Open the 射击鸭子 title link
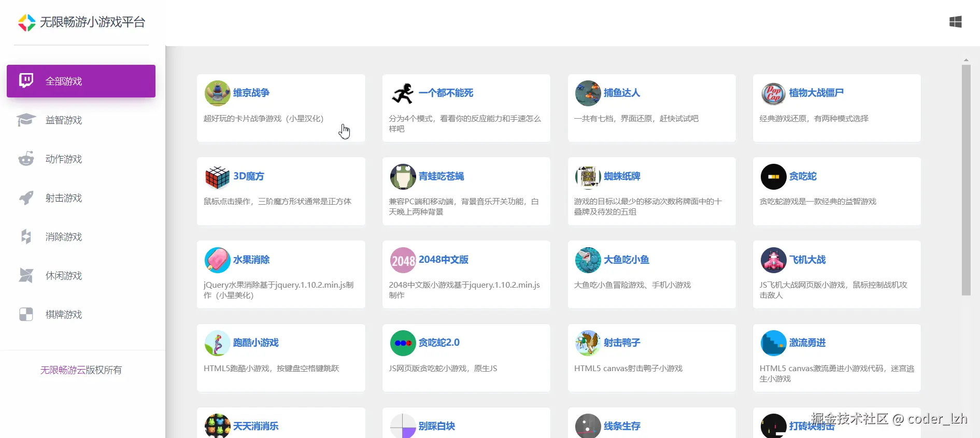Viewport: 980px width, 438px height. pyautogui.click(x=622, y=343)
